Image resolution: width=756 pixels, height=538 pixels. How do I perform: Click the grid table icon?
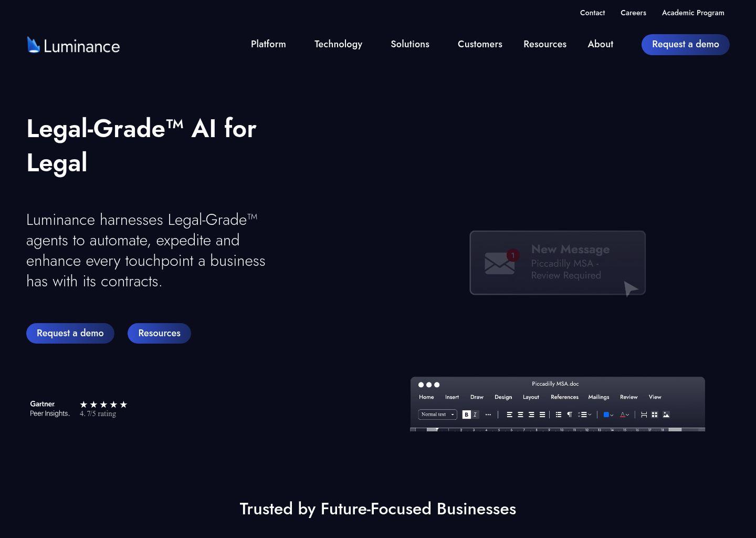[655, 415]
